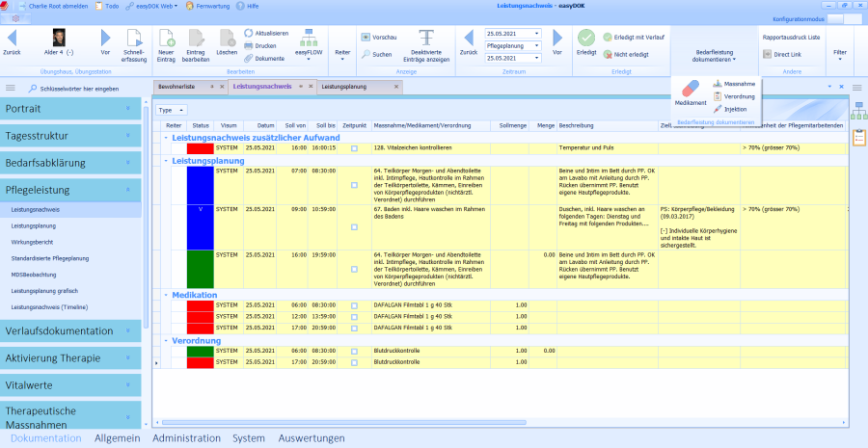This screenshot has height=448, width=868.
Task: Tick Zeitpunkt checkbox for Vitalzeichen kontrollieren row
Action: pyautogui.click(x=354, y=148)
